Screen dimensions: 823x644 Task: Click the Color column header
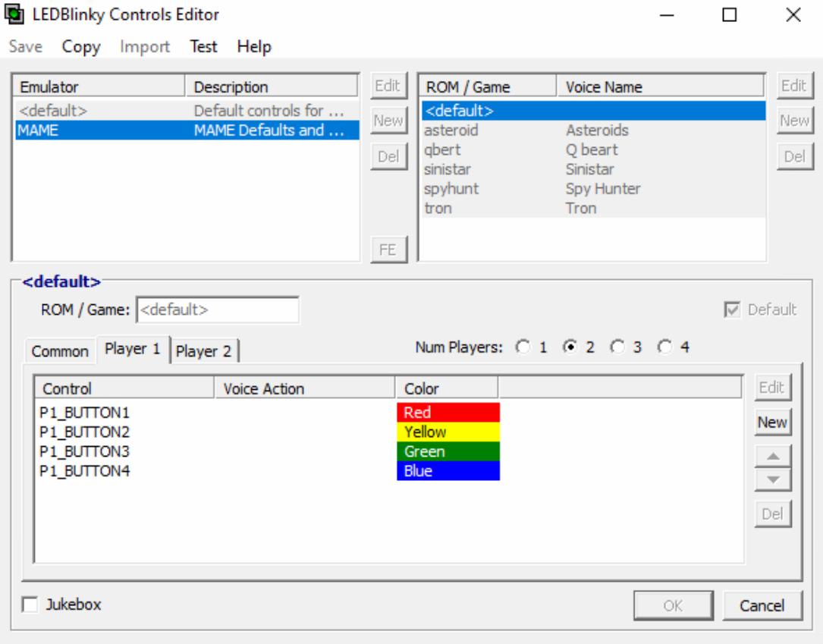(447, 388)
